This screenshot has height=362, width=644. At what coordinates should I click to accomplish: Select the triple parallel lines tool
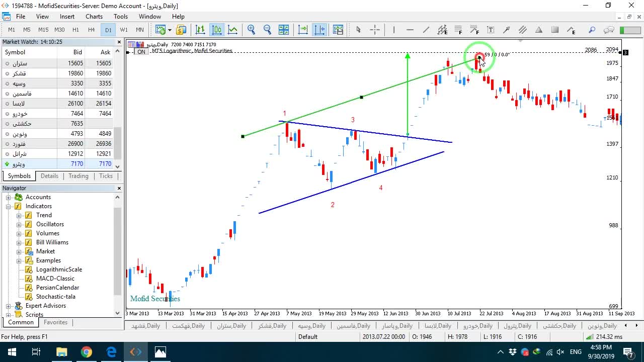click(x=523, y=30)
